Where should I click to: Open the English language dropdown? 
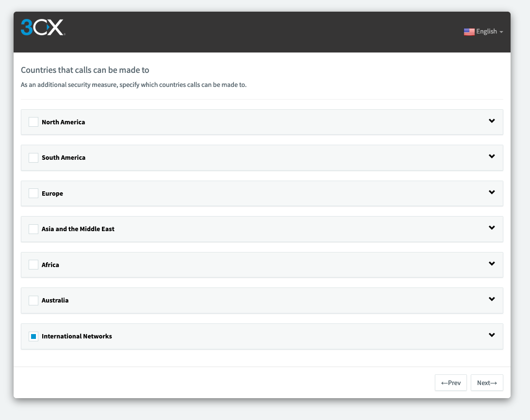(483, 32)
